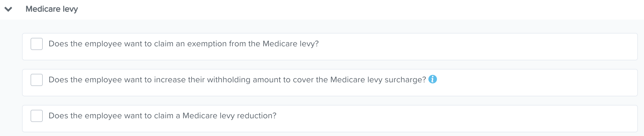Tick the Medicare levy exemption checkbox
The image size is (644, 136).
(x=37, y=44)
